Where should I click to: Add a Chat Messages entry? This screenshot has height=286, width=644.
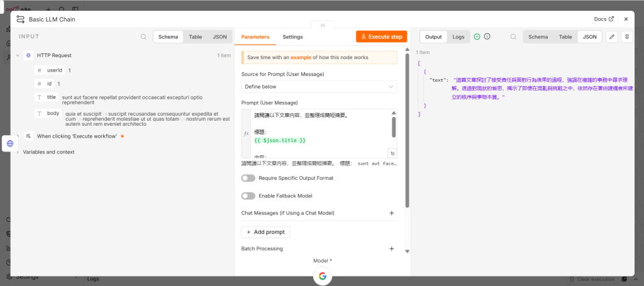pos(391,213)
